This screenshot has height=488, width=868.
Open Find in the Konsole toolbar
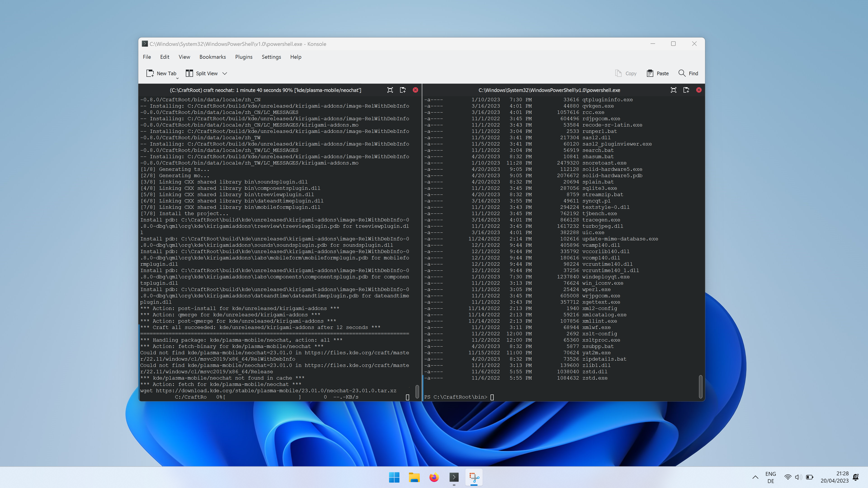[x=688, y=73]
